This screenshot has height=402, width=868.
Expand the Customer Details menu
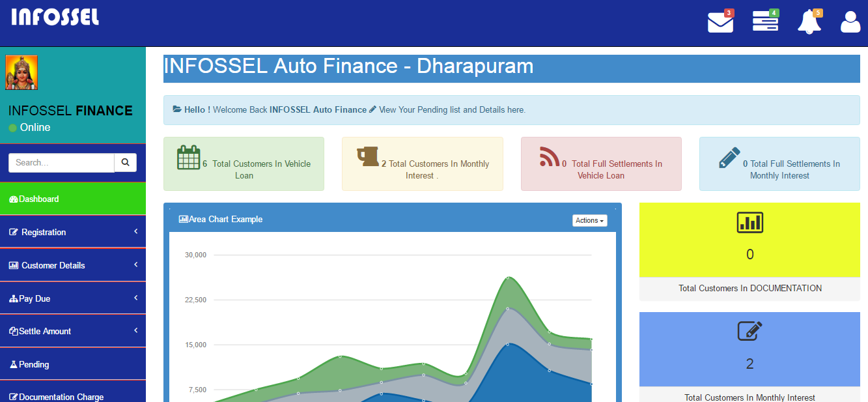[73, 265]
